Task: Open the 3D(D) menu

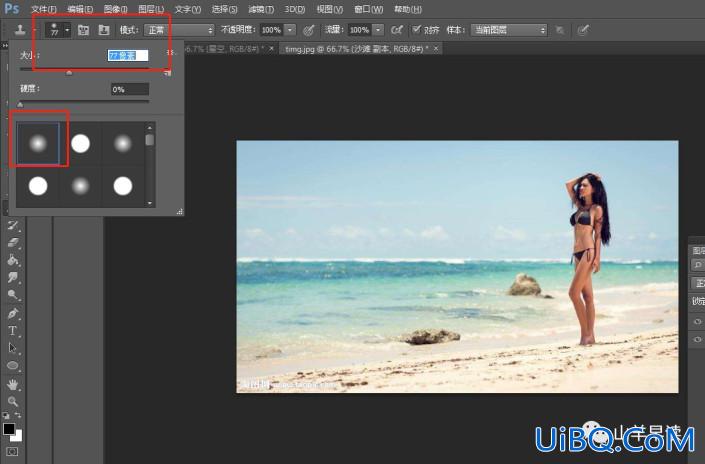Action: (294, 9)
